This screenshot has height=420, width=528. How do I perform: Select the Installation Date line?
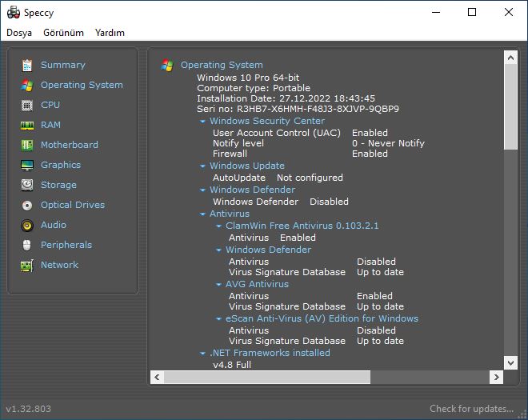pyautogui.click(x=286, y=98)
